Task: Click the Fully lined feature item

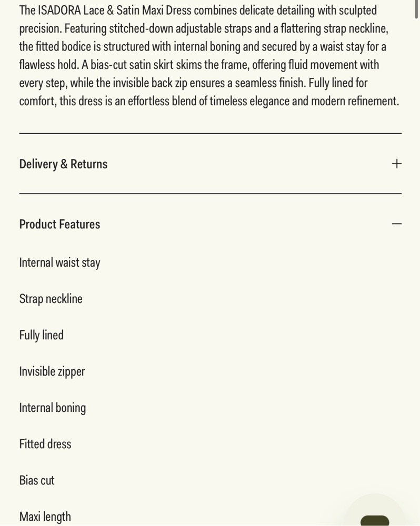Action: tap(41, 335)
